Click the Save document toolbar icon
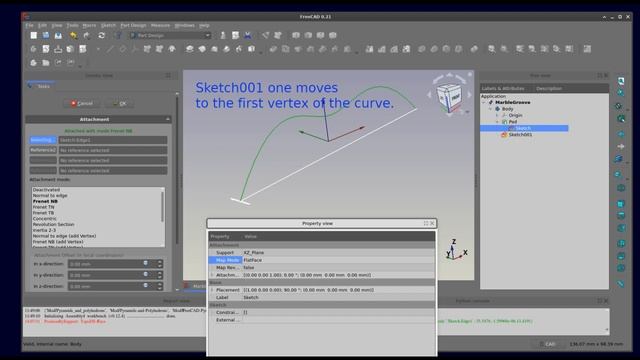This screenshot has width=640, height=360. click(x=58, y=36)
